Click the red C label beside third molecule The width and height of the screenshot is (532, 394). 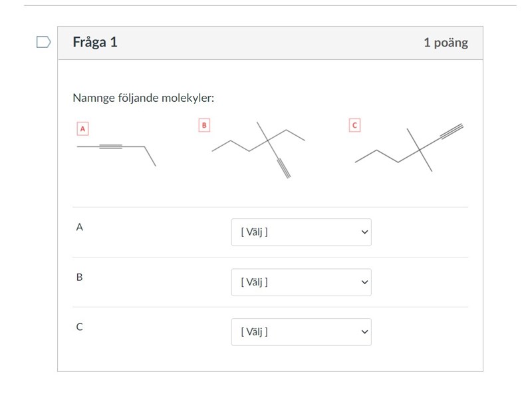354,124
